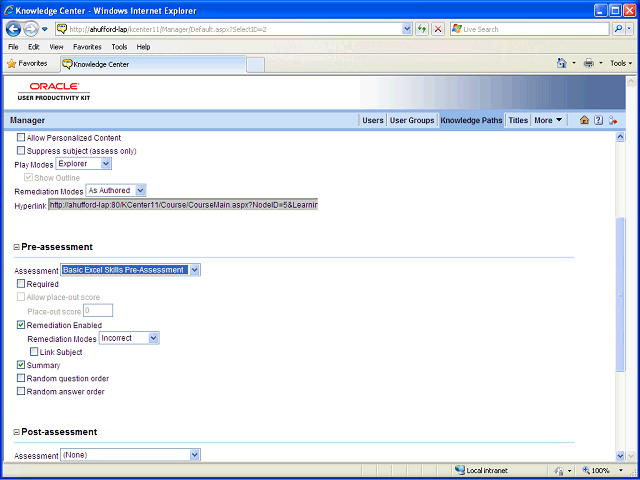Open the View menu
The height and width of the screenshot is (480, 640).
pyautogui.click(x=56, y=47)
